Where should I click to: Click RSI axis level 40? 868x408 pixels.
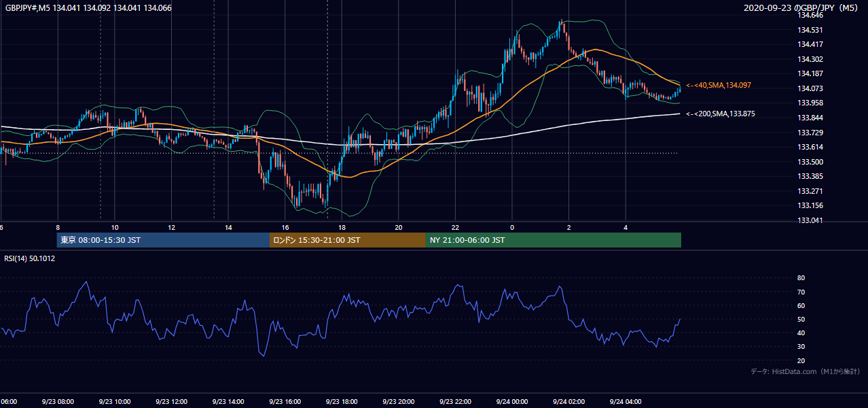pos(801,333)
